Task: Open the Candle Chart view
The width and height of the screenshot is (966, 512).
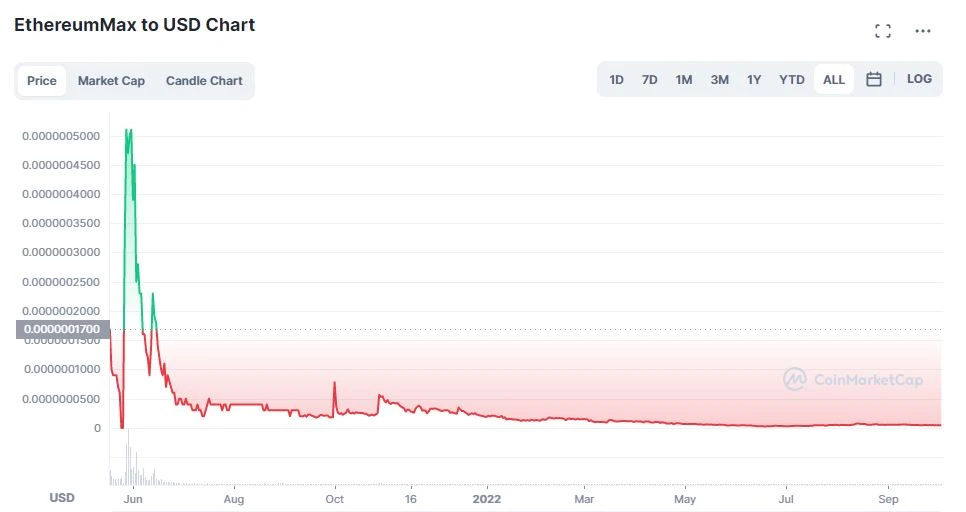Action: click(204, 81)
